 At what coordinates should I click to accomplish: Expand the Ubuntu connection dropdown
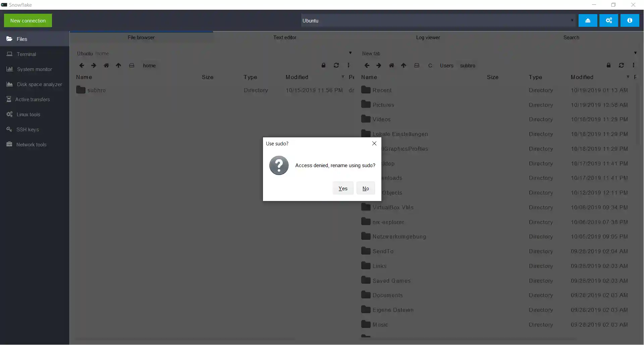point(572,20)
